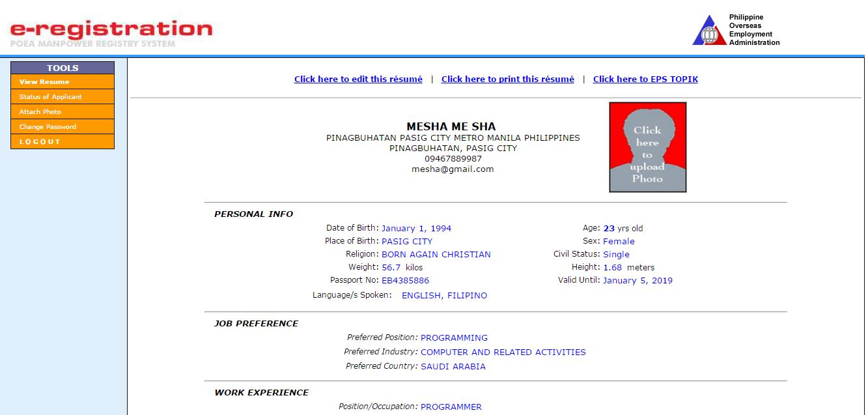This screenshot has width=868, height=415.
Task: Click preferred country SAUDI ARABIA
Action: tap(453, 365)
